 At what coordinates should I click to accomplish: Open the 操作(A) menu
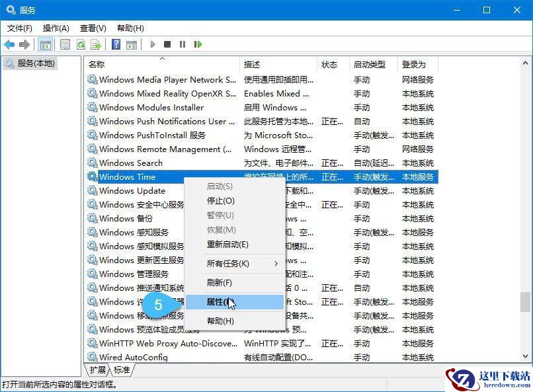coord(56,28)
